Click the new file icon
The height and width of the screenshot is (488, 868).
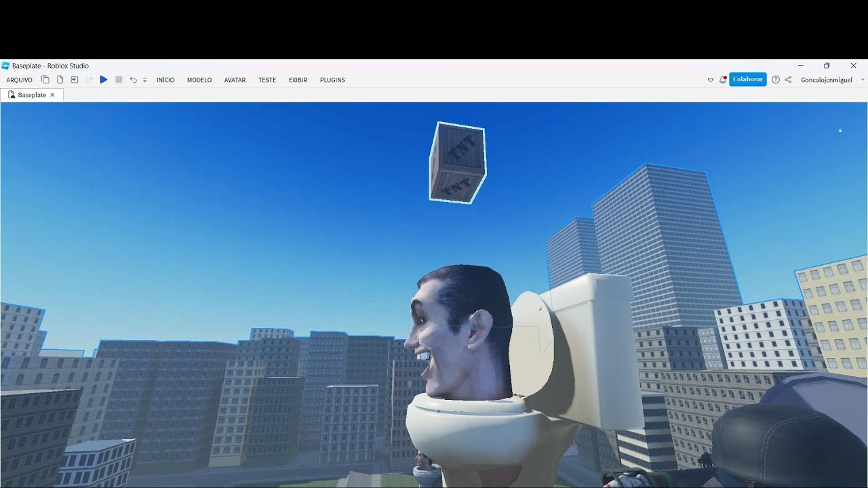(60, 80)
